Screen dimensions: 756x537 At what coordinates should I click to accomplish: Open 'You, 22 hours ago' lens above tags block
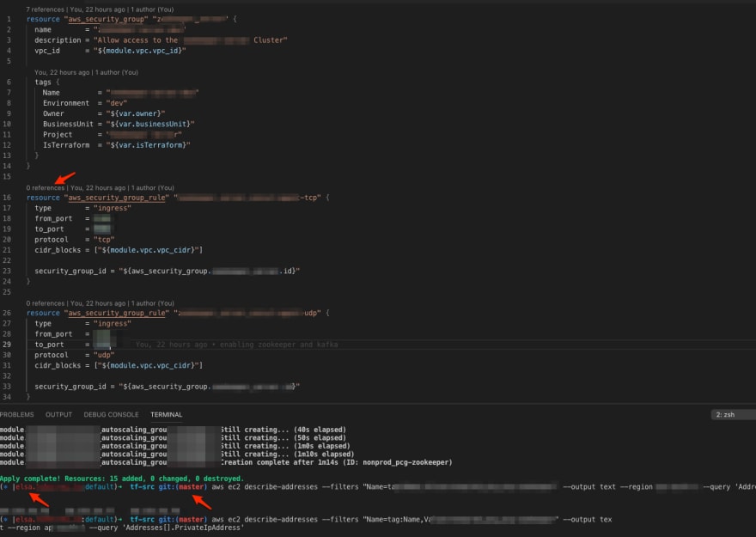62,72
